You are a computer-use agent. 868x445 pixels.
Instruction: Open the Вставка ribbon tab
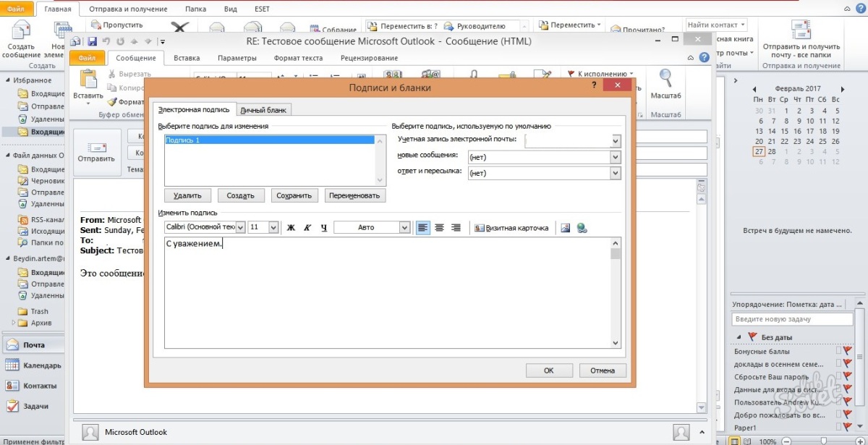pyautogui.click(x=187, y=58)
